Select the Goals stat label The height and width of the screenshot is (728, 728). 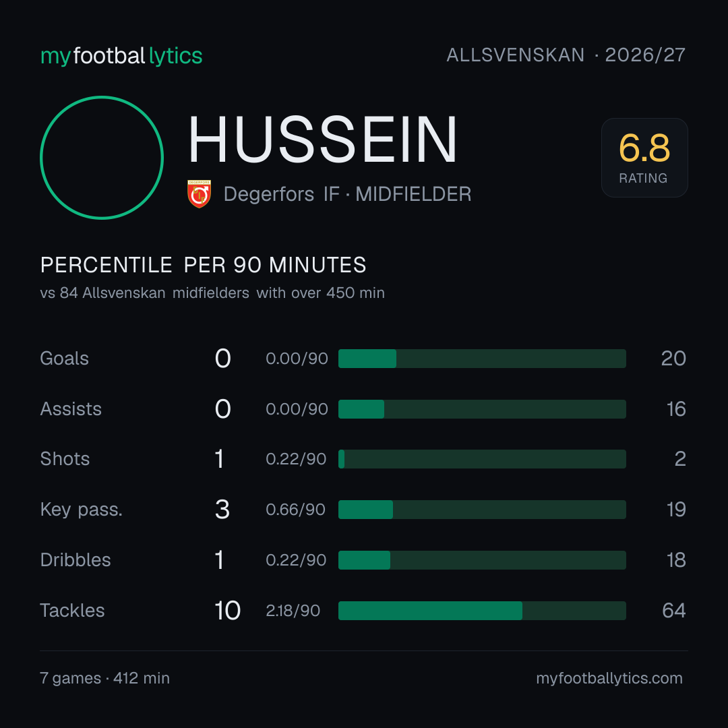click(64, 359)
